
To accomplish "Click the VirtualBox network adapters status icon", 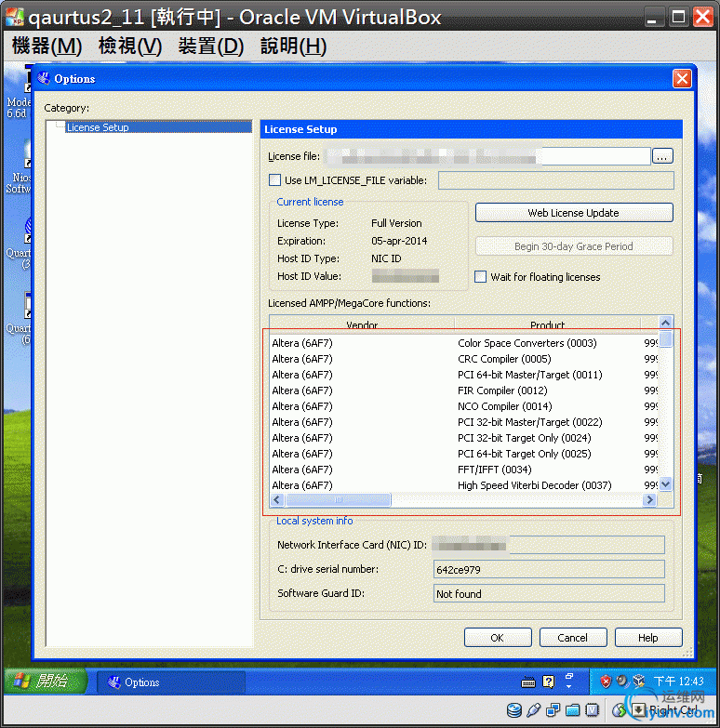I will click(x=553, y=710).
